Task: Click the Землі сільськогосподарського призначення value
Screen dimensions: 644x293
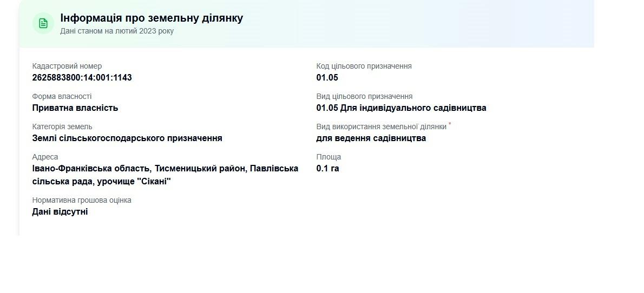Action: [127, 138]
